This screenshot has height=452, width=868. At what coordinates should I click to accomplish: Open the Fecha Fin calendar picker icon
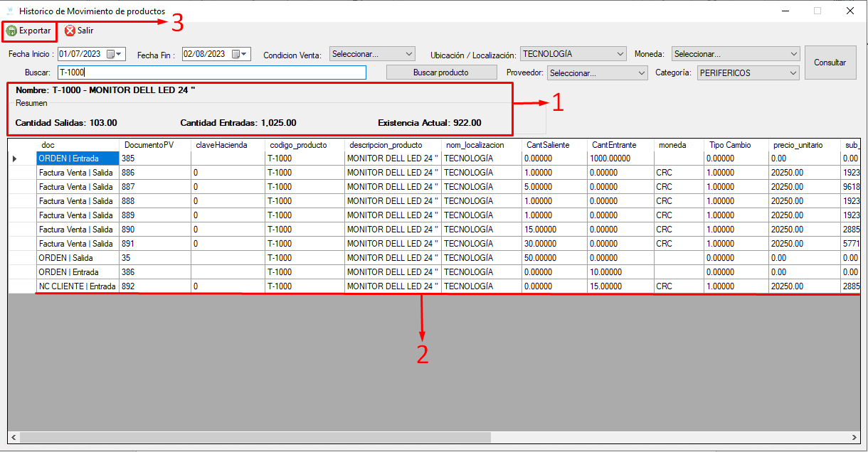235,53
